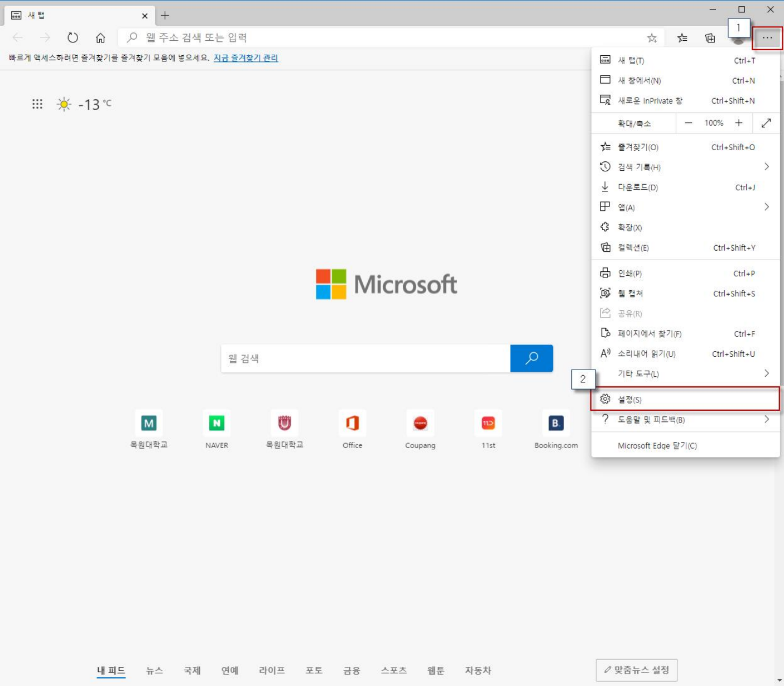Screen dimensions: 784x686
Task: Enter full screen from zoom row
Action: click(x=766, y=123)
